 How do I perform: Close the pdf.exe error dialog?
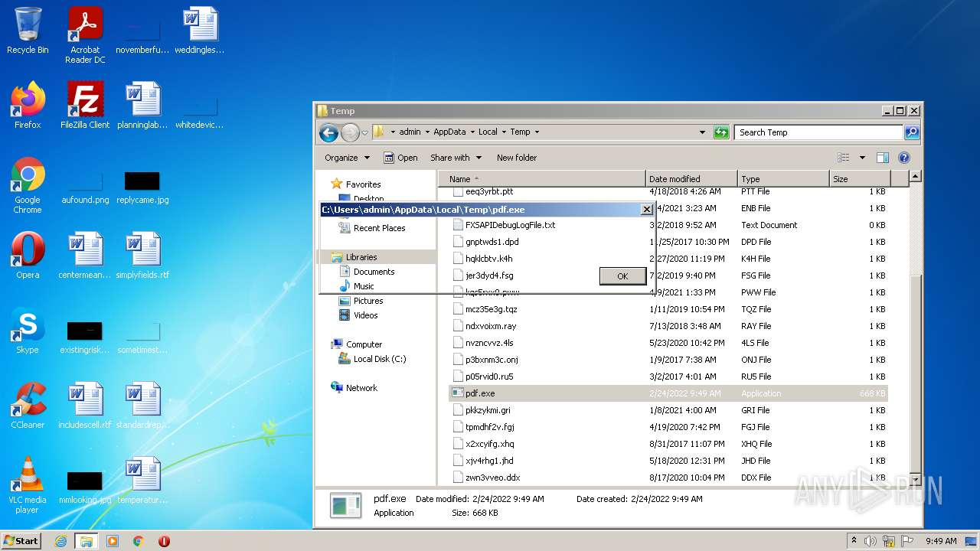coord(646,210)
